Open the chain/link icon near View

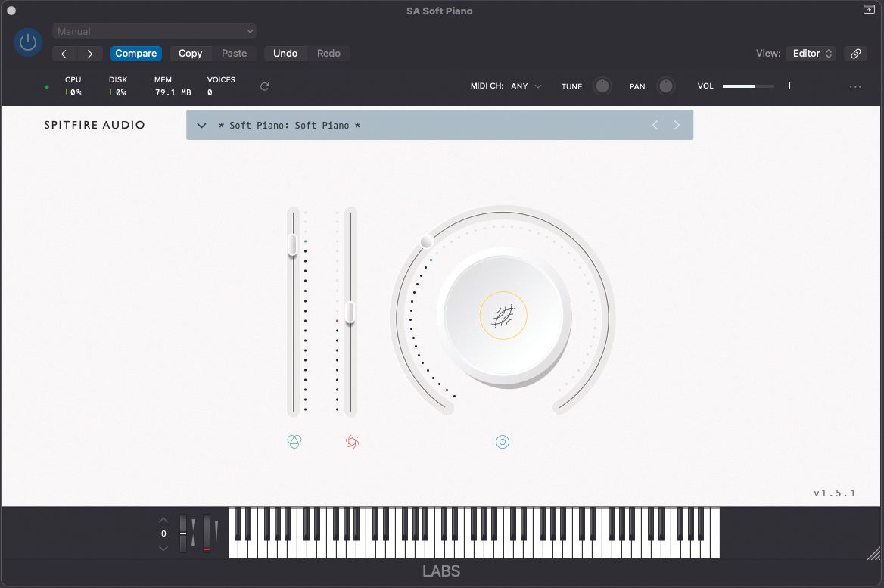[x=856, y=54]
